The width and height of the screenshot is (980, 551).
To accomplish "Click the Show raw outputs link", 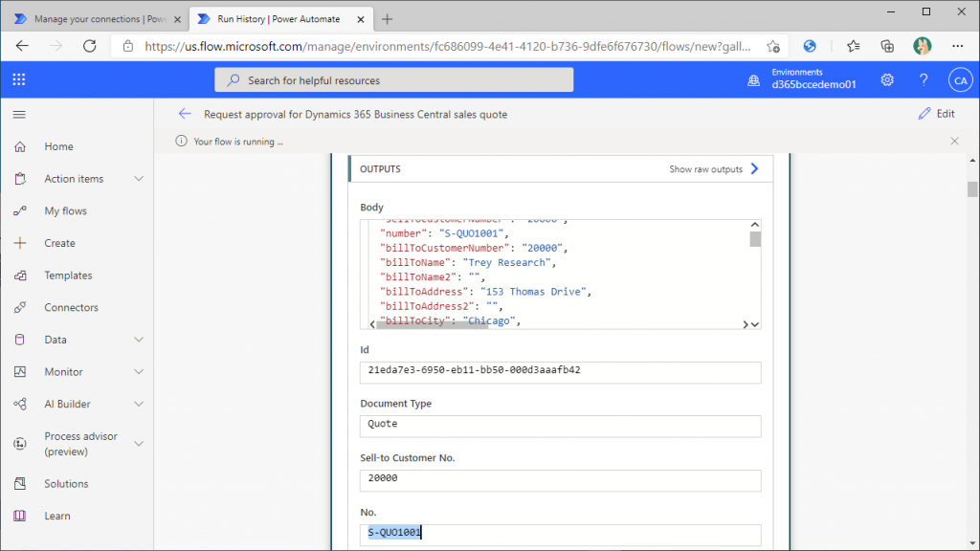I will (705, 169).
